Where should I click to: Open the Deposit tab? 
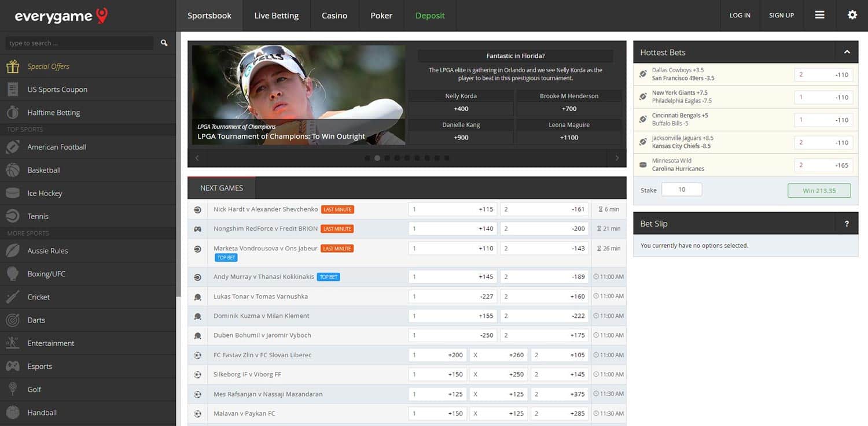(430, 16)
